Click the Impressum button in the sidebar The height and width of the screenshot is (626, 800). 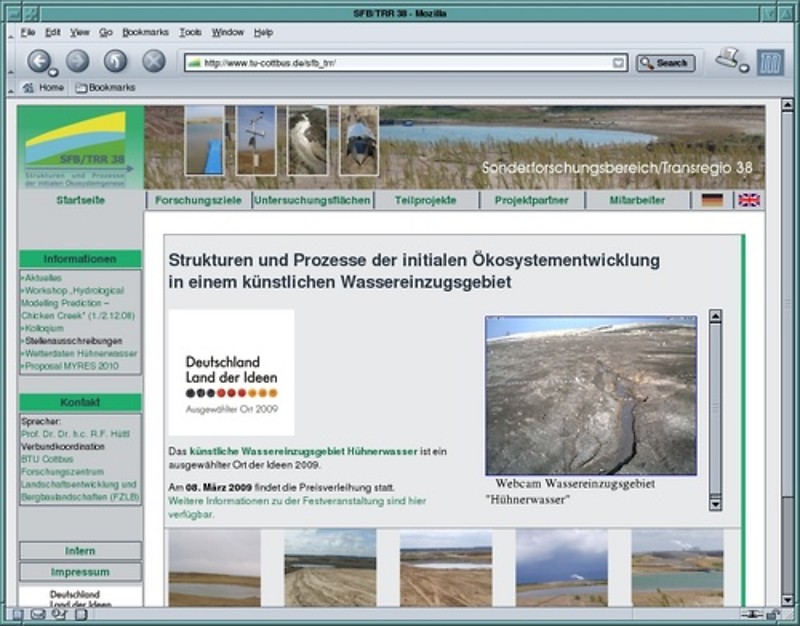80,572
